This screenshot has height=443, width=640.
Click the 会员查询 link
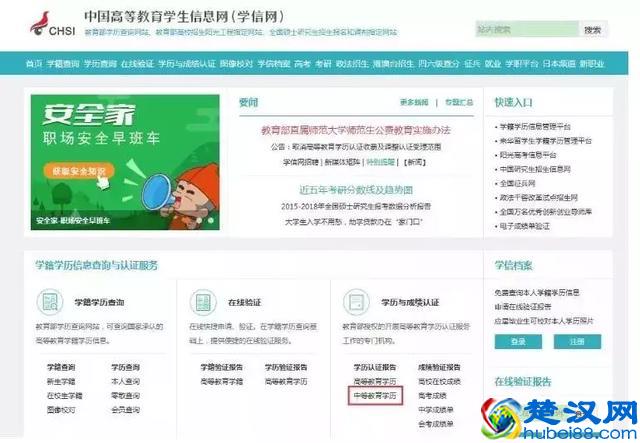(125, 410)
